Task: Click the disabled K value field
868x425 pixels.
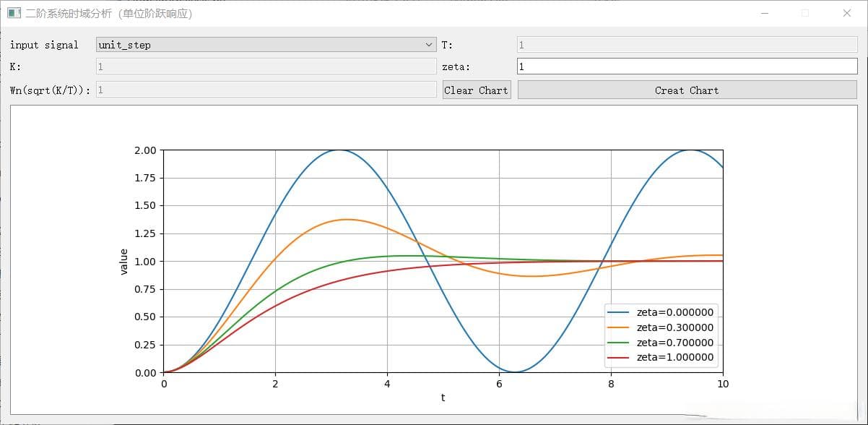Action: pyautogui.click(x=266, y=66)
